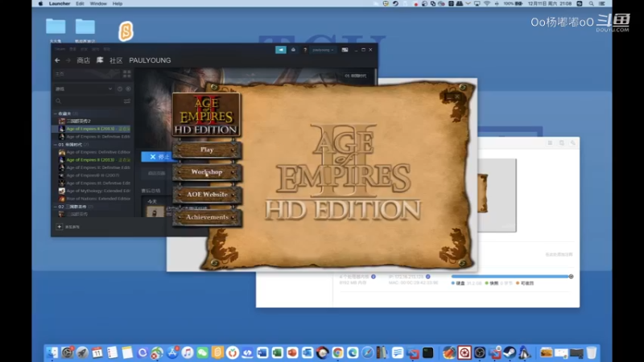Open Spotlight search in the menu bar
This screenshot has height=362, width=644.
tap(592, 4)
